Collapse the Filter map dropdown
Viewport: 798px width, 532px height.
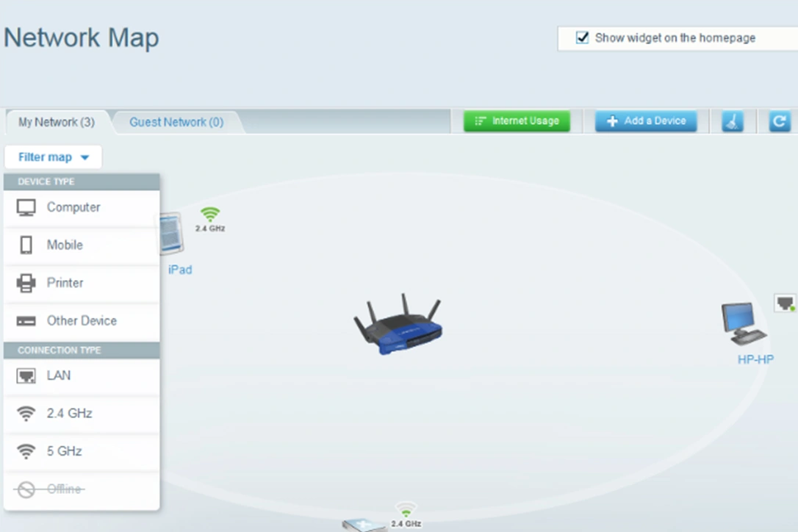coord(53,157)
